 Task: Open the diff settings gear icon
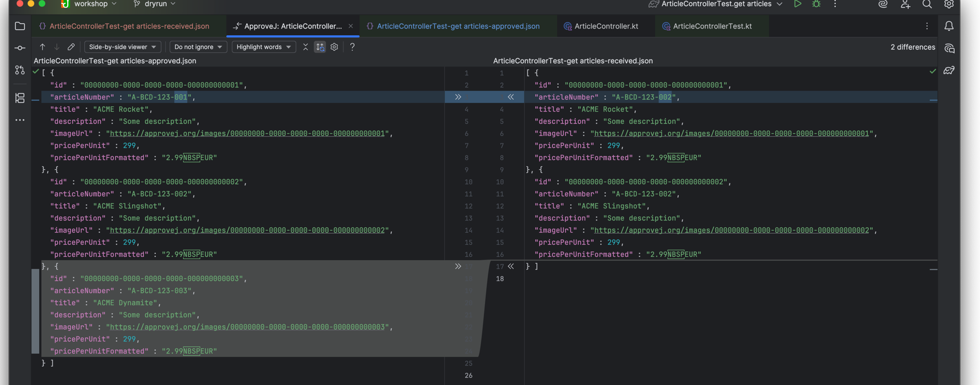pyautogui.click(x=334, y=47)
